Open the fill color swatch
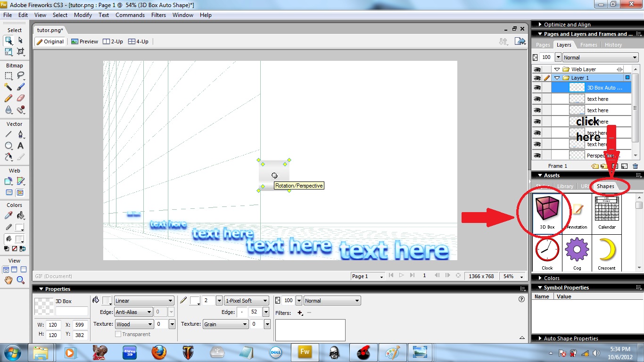The image size is (644, 362). pos(107,300)
